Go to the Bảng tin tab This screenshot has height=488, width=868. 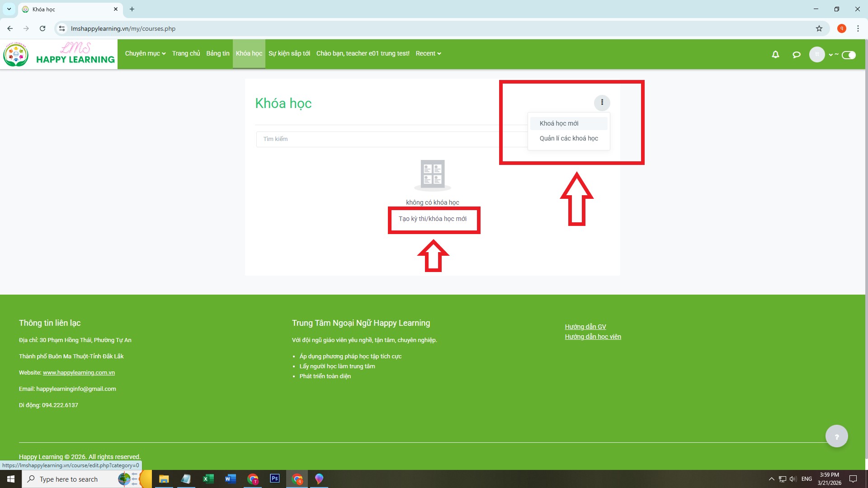(x=218, y=54)
